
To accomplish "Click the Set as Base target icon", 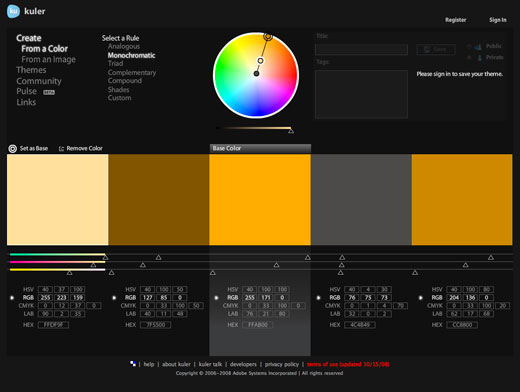I will click(13, 149).
